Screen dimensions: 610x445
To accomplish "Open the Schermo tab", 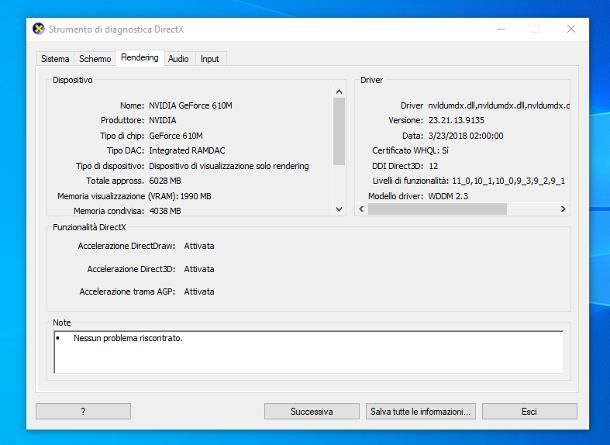I will tap(95, 59).
